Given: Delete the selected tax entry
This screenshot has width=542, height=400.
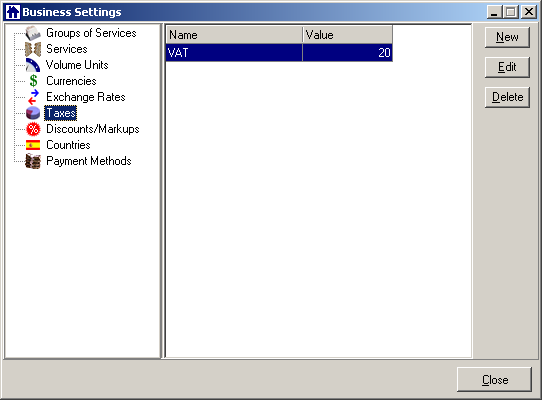Looking at the screenshot, I should pos(507,97).
